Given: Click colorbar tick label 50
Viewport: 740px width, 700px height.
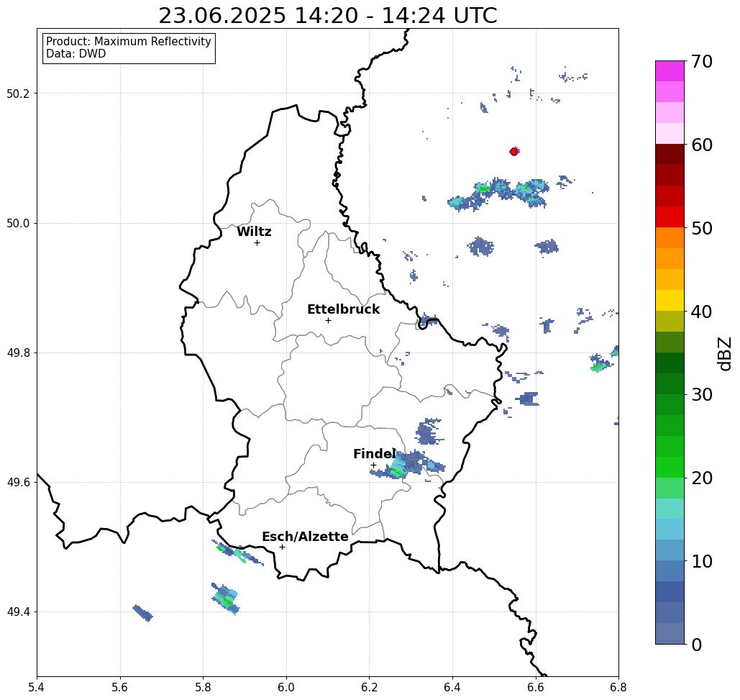Looking at the screenshot, I should tap(702, 228).
